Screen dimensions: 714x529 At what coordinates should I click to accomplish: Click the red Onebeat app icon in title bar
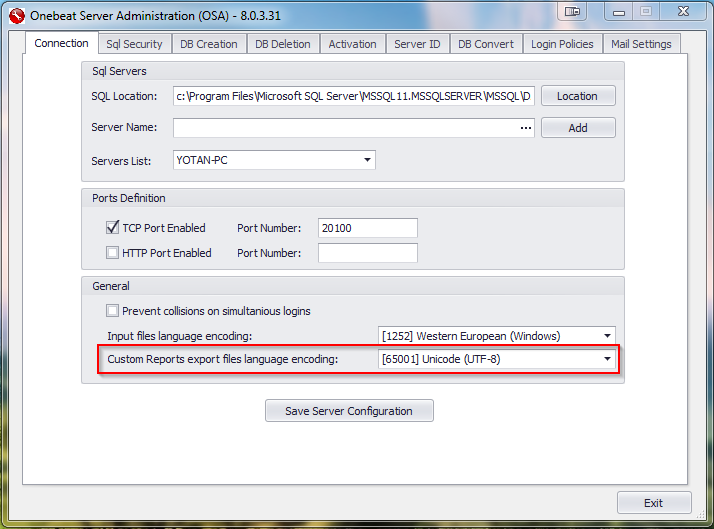17,16
